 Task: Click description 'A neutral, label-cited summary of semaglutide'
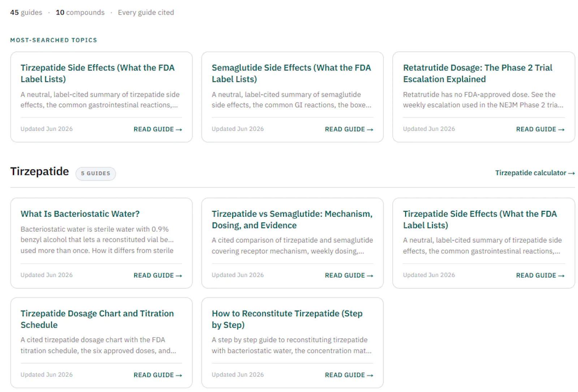[x=291, y=100]
